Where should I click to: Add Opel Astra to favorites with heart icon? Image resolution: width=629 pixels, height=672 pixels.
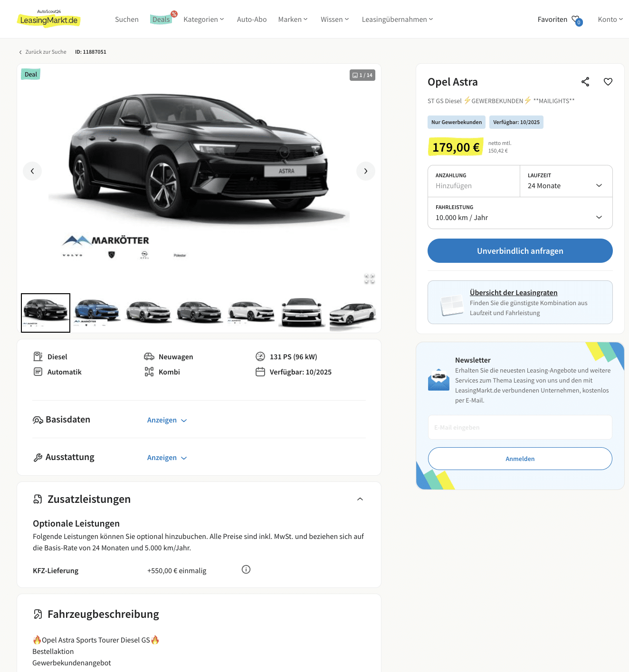pyautogui.click(x=608, y=82)
